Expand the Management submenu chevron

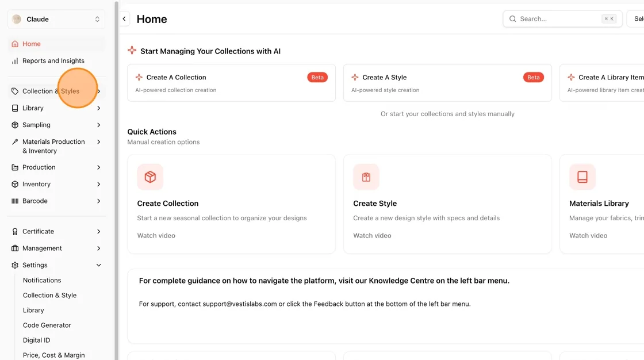[x=98, y=248]
